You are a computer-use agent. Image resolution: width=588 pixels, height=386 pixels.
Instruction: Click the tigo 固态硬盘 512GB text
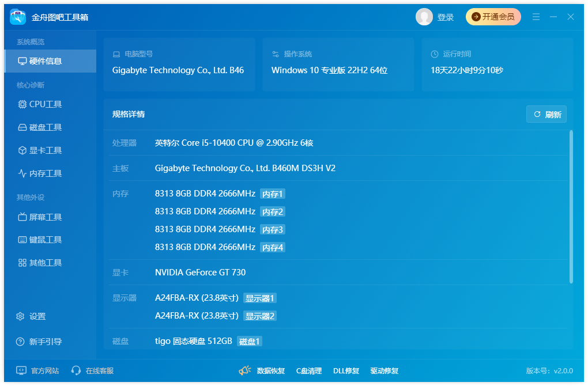(x=194, y=342)
